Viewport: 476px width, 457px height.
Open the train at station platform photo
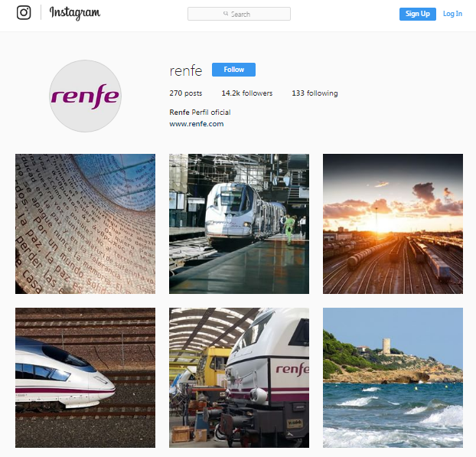[239, 224]
